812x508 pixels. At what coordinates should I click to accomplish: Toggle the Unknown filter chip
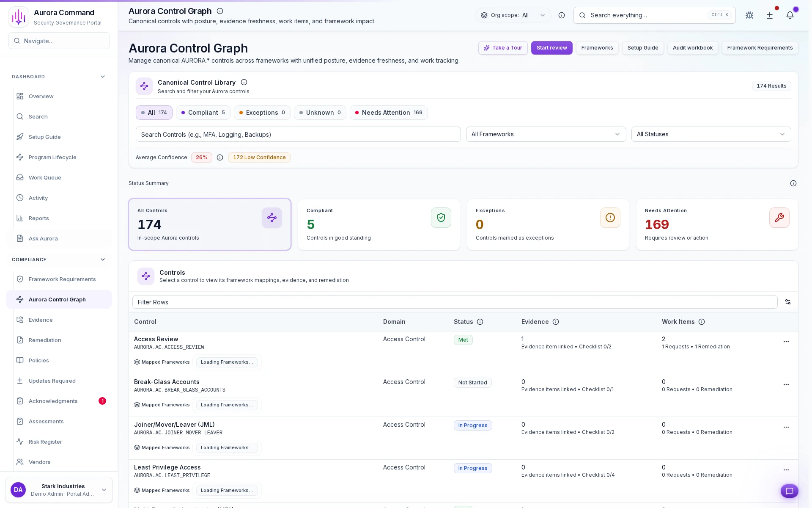pos(320,113)
